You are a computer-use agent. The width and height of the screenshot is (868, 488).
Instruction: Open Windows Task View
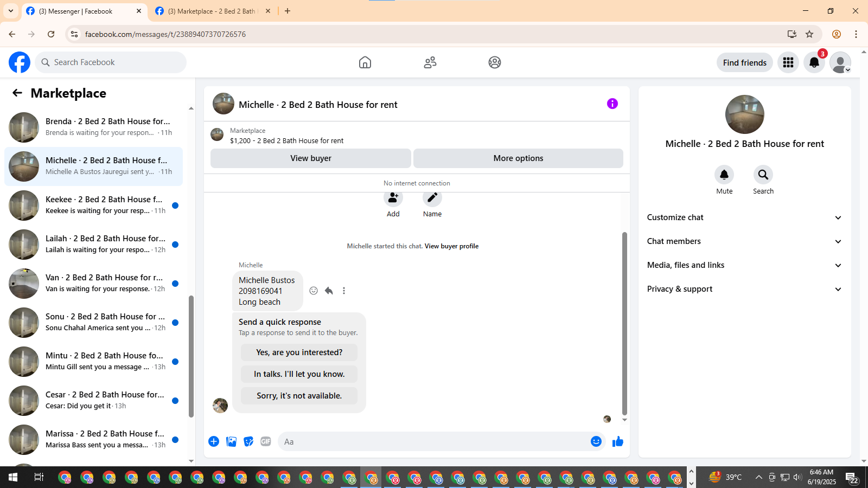coord(39,477)
